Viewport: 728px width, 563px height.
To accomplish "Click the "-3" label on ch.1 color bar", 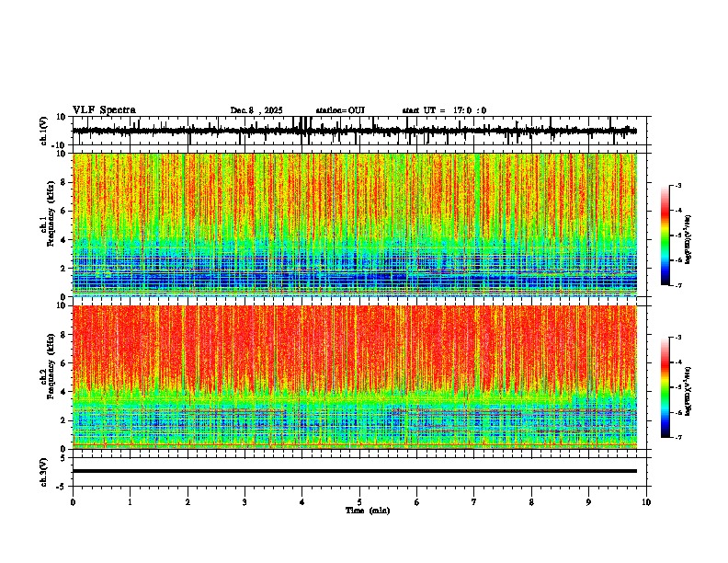I will (678, 185).
